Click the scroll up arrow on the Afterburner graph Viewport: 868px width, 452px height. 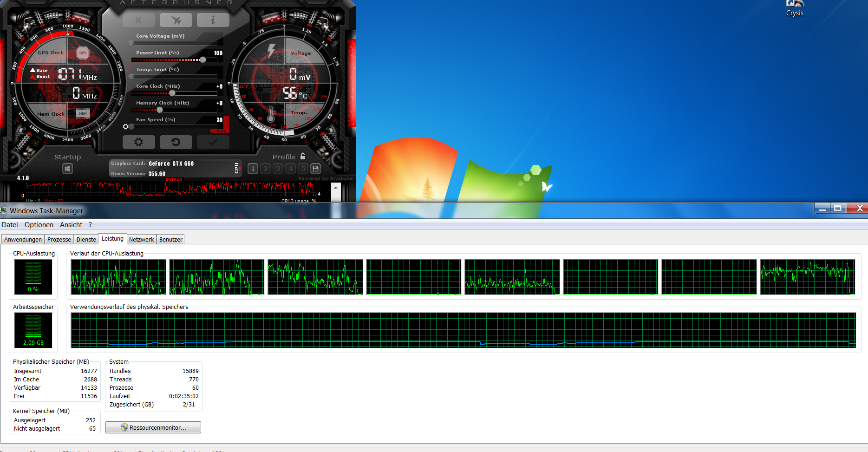click(336, 187)
